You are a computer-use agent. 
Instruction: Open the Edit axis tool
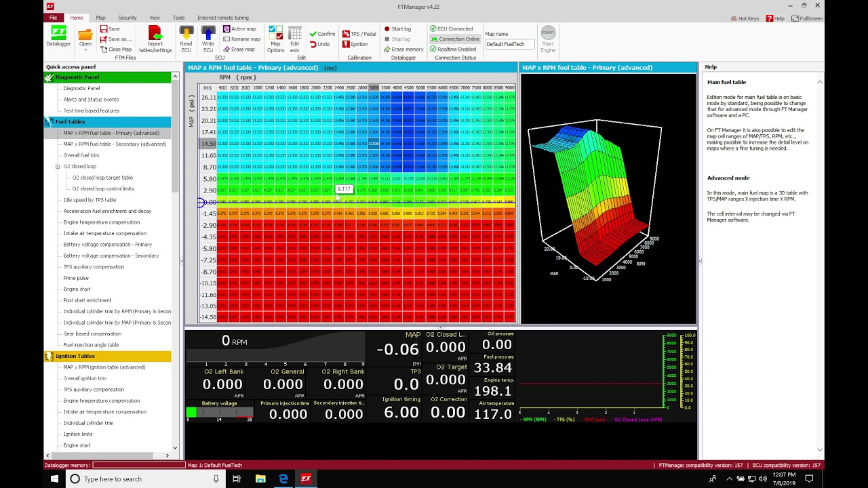click(x=295, y=39)
